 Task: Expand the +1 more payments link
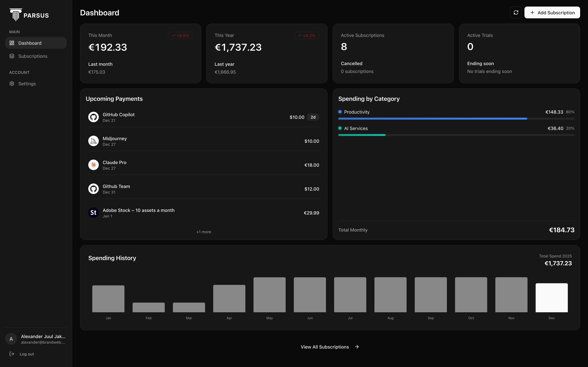(204, 232)
